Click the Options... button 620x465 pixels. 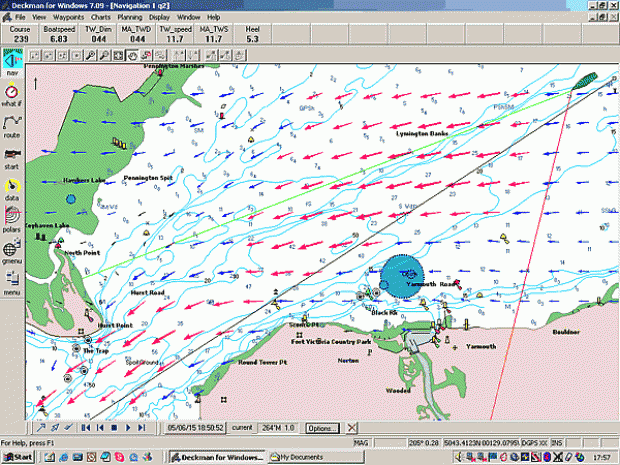321,428
